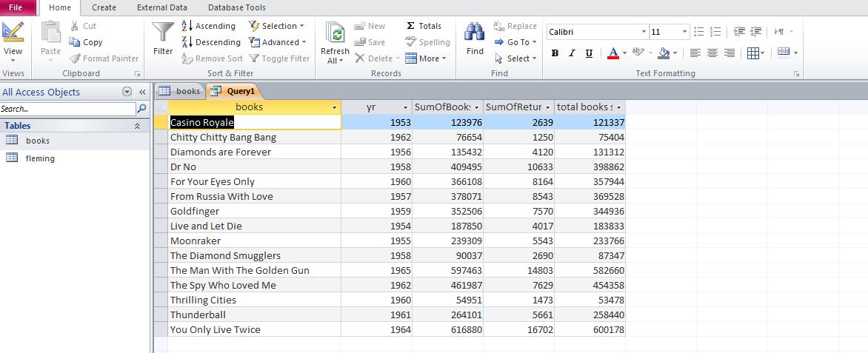Open Calibri font name dropdown
Image resolution: width=868 pixels, height=353 pixels.
point(644,32)
